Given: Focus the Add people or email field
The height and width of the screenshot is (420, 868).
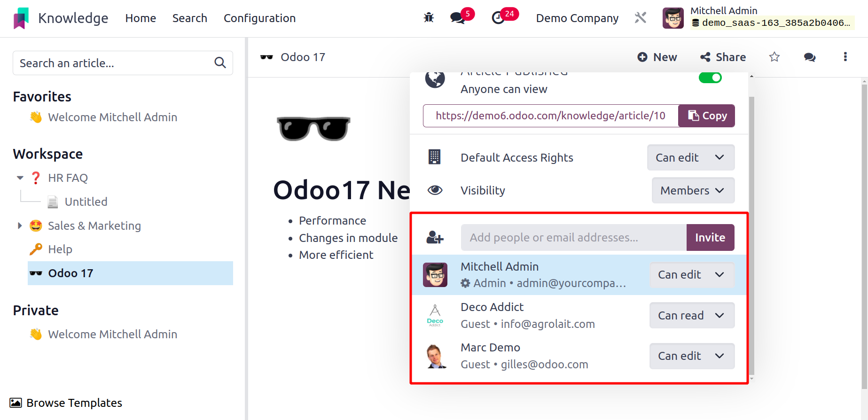Looking at the screenshot, I should 573,237.
